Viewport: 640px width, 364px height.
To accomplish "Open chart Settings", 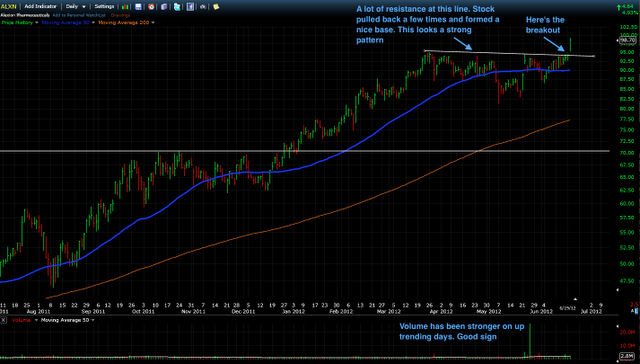I will click(x=104, y=7).
